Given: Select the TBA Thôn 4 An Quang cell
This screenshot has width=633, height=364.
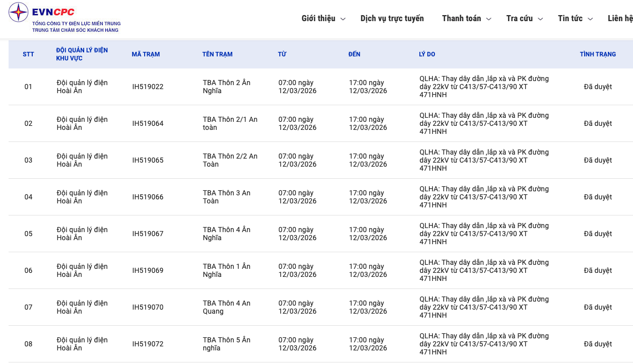Looking at the screenshot, I should click(226, 307).
